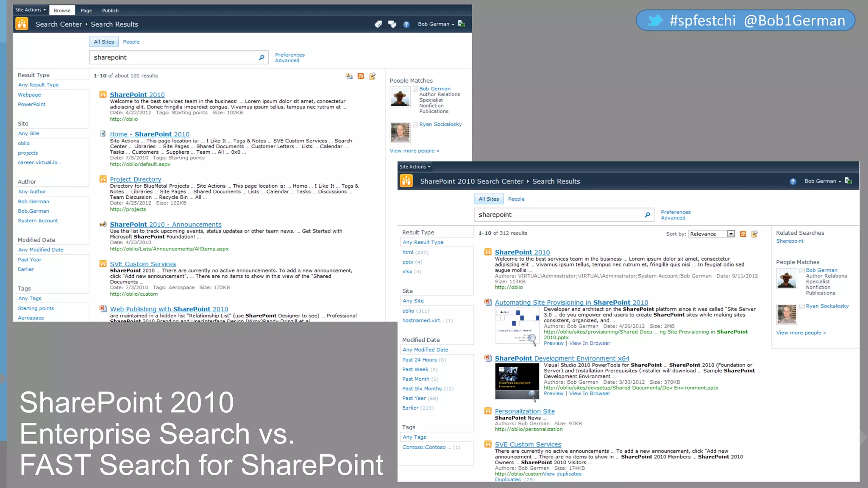
Task: Click the result icon beside Project Directory
Action: [x=103, y=179]
